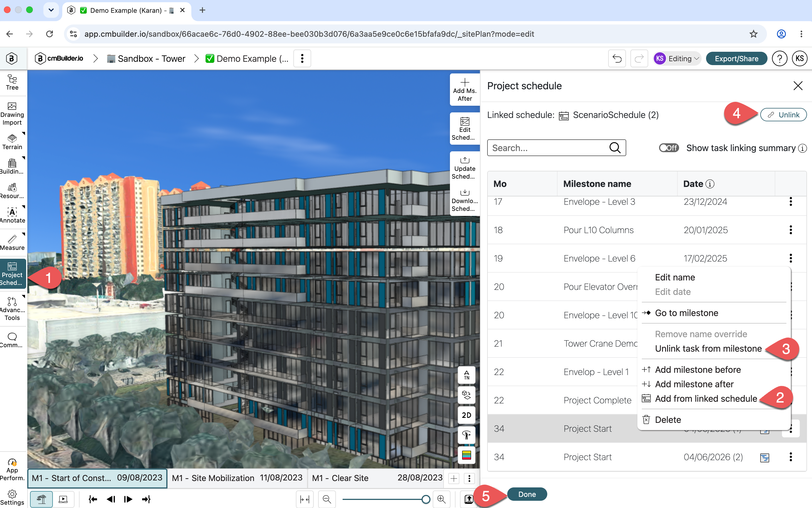Choose Delete from the context menu

[x=668, y=420]
